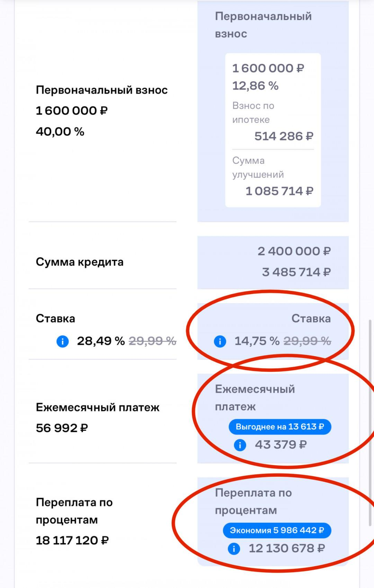Click the crossed-out 29,99 % next to 28,49 %
The image size is (374, 588).
[152, 341]
